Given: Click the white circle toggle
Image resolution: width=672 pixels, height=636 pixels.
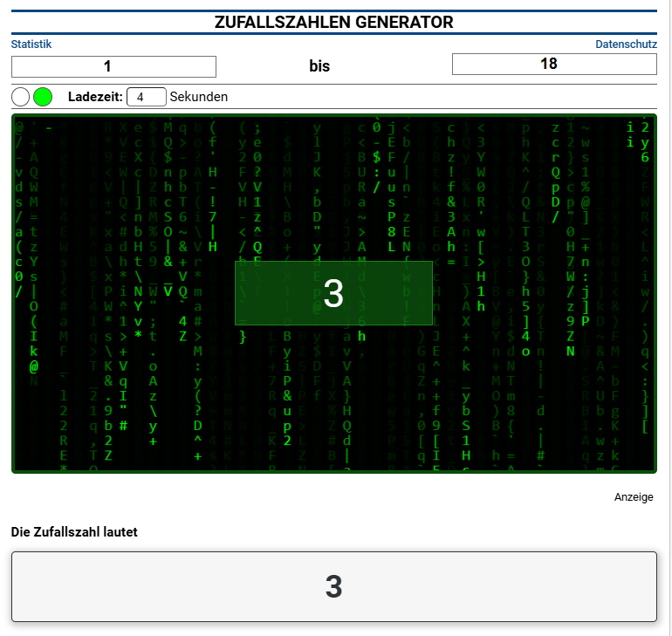Looking at the screenshot, I should 21,97.
